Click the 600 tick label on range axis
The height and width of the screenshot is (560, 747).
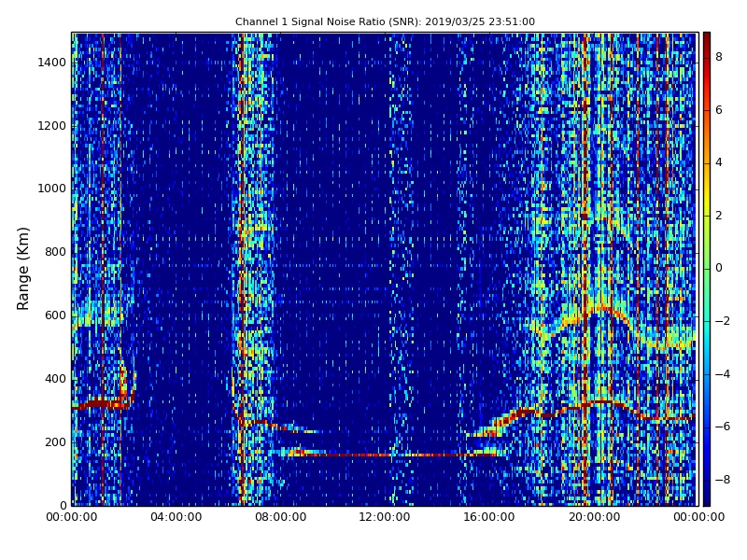[x=55, y=315]
